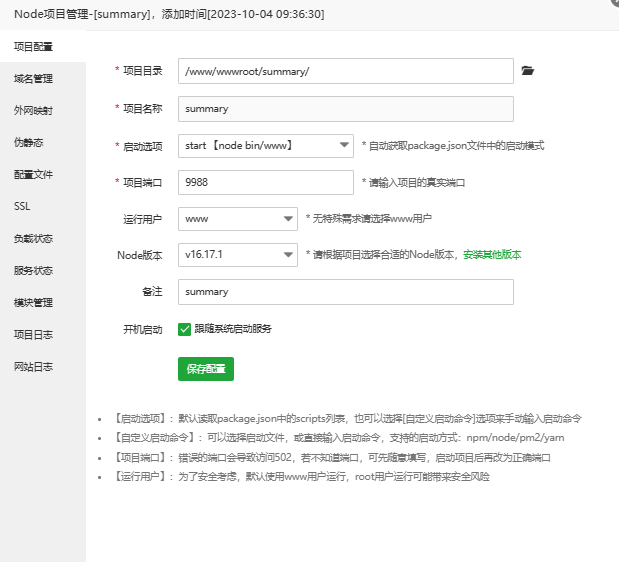Switch to the 项目配置 tab
Viewport: 619px width, 562px height.
[43, 47]
